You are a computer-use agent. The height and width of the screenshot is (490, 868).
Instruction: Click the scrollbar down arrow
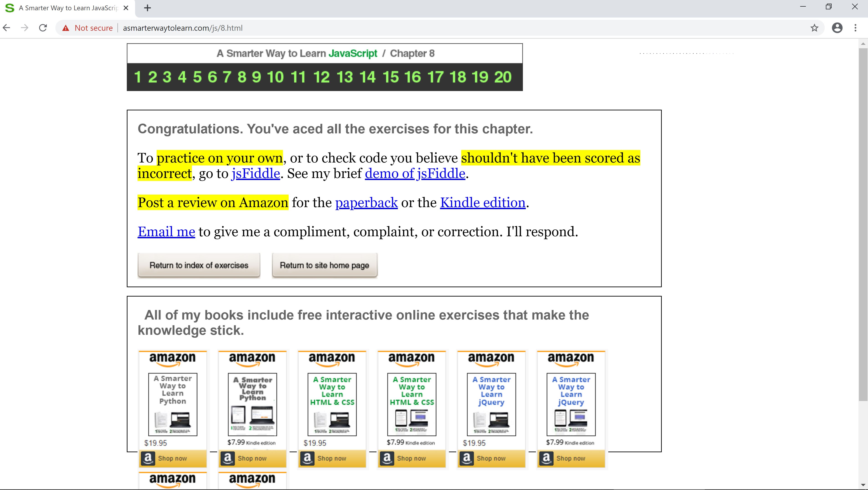tap(863, 486)
